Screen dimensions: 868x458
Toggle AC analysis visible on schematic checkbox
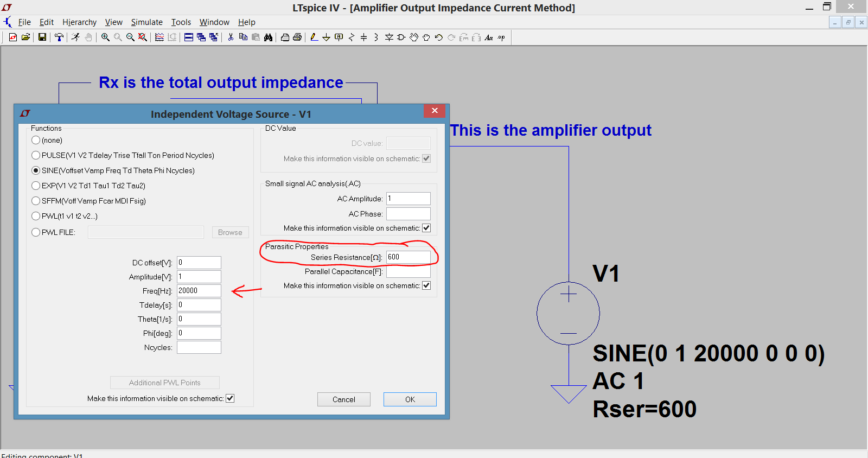click(426, 228)
